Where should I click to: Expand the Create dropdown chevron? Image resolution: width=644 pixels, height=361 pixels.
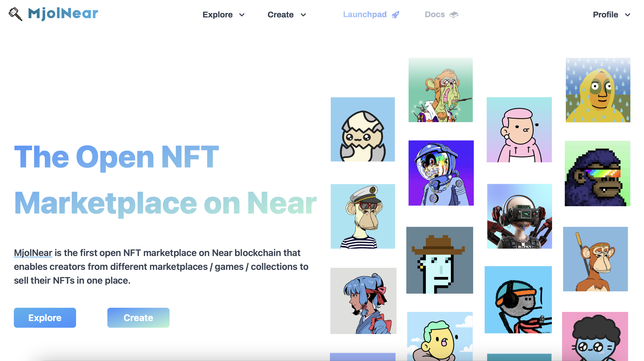coord(303,15)
